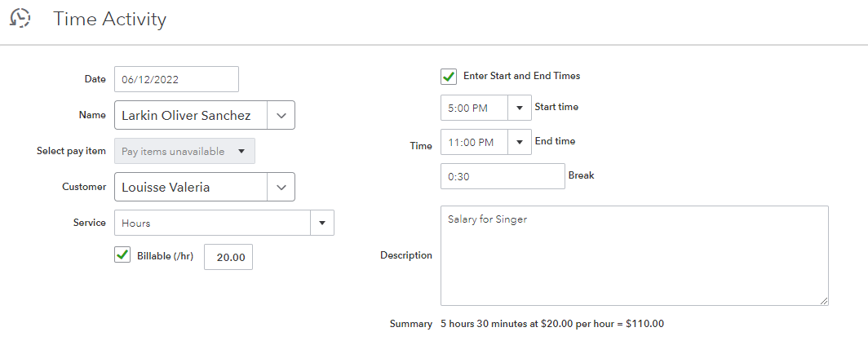Viewport: 868px width, 354px height.
Task: Click the Summary calculation text
Action: (552, 324)
